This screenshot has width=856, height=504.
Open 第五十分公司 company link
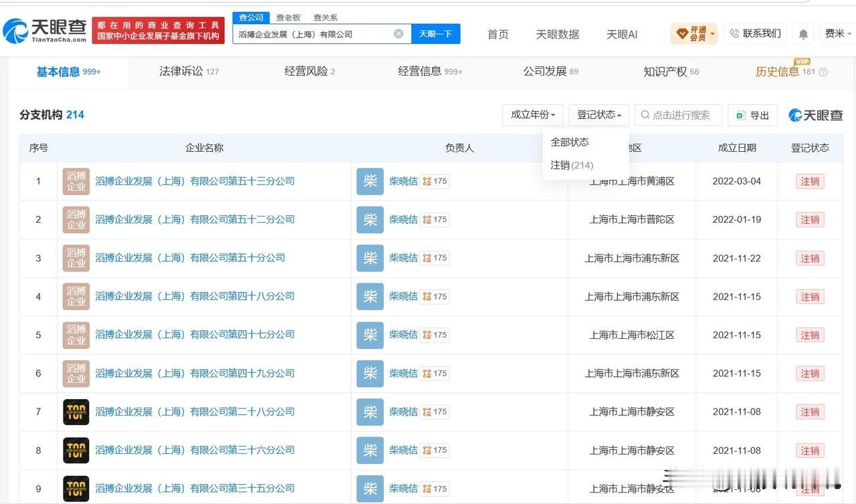click(x=190, y=258)
